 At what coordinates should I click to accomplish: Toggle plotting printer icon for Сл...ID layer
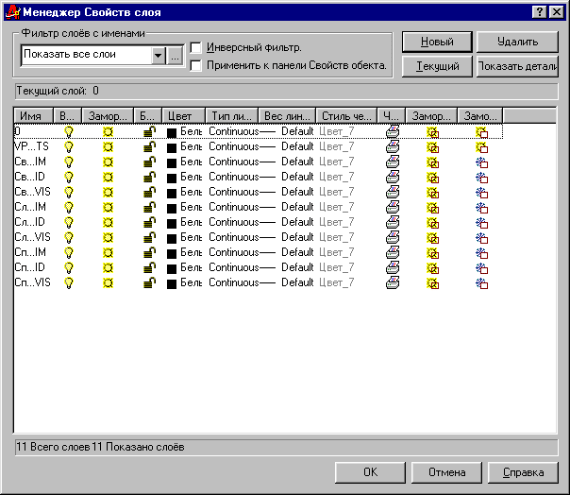392,222
